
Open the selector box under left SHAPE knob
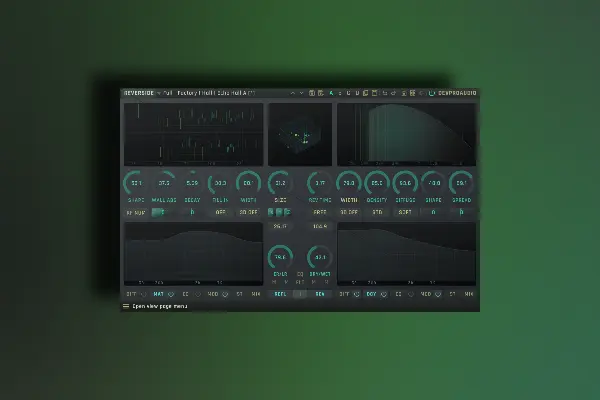coord(136,212)
